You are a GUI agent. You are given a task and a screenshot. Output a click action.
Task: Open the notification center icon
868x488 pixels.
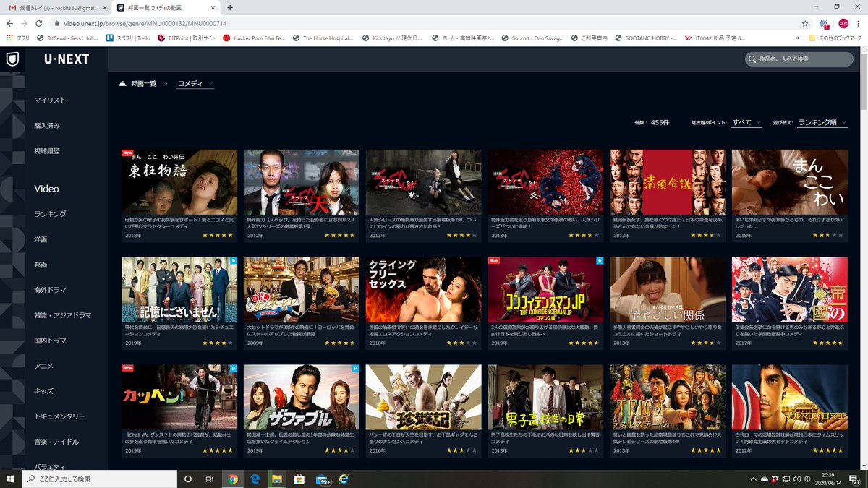(855, 479)
